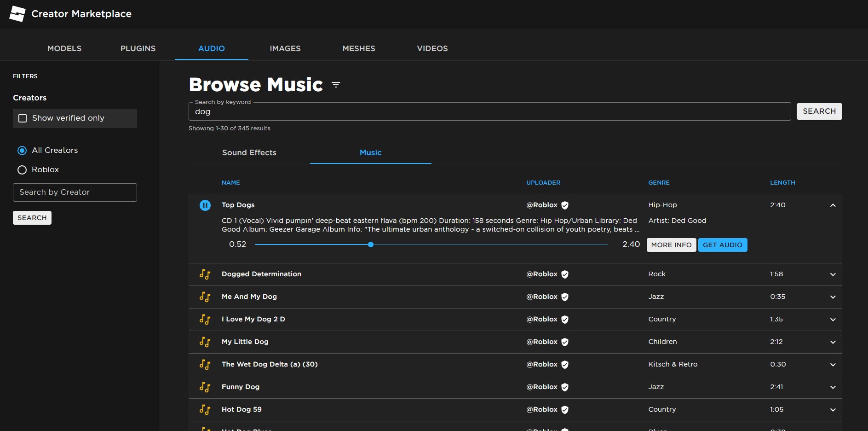Click in the Search by keyword field

(489, 111)
